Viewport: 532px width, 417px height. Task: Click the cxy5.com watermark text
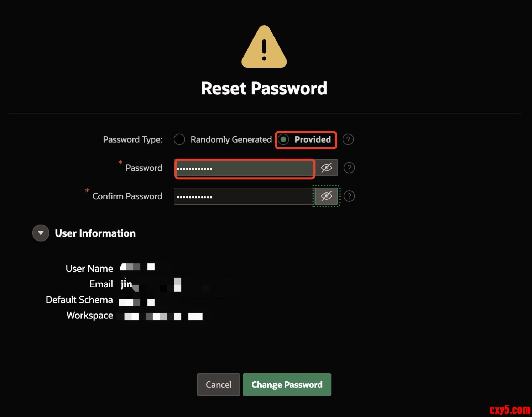[x=510, y=410]
